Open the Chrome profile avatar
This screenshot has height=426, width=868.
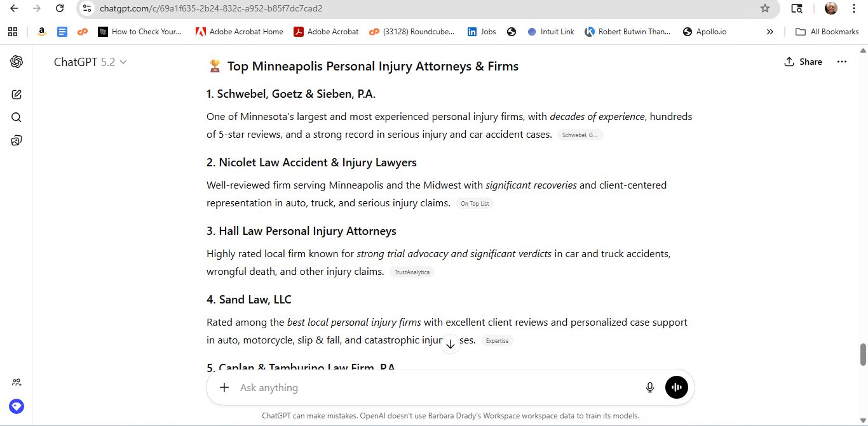pos(831,8)
